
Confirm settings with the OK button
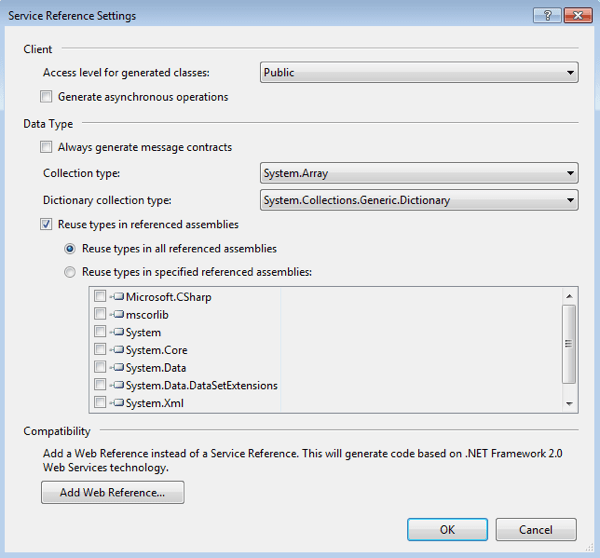447,530
